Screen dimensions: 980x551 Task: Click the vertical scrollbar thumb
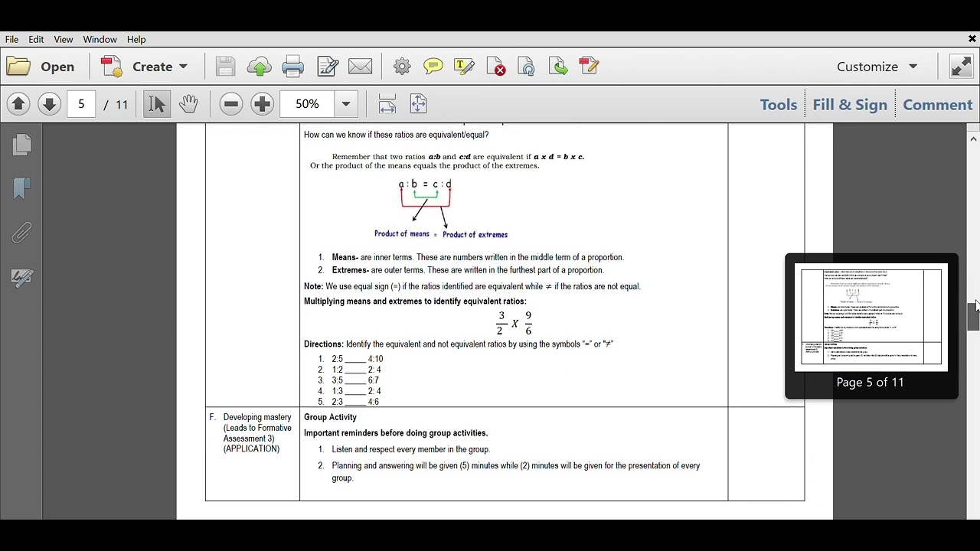[x=973, y=315]
